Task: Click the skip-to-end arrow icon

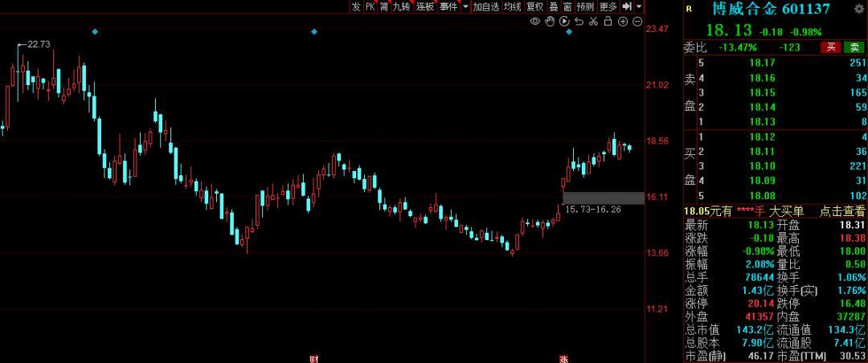Action: [627, 6]
